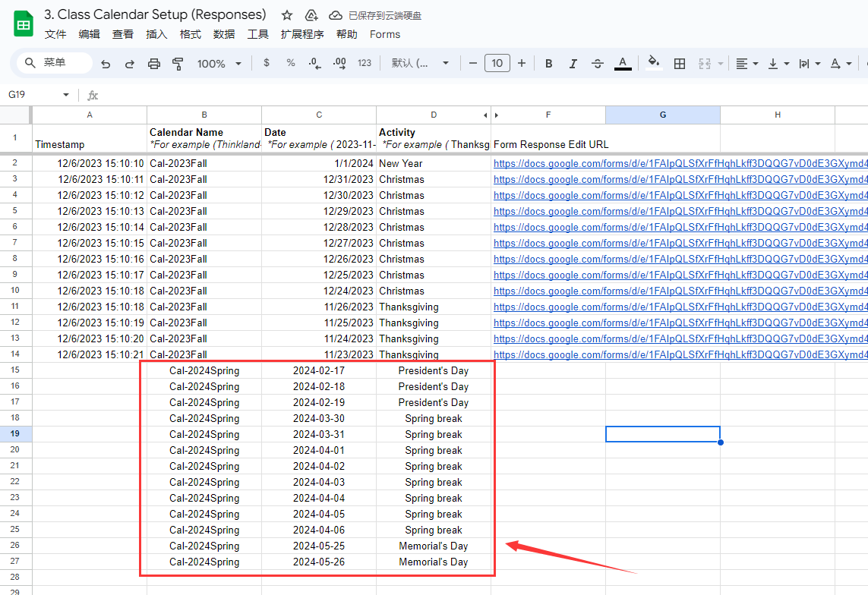
Task: Open the zoom 100% dropdown
Action: coord(219,64)
